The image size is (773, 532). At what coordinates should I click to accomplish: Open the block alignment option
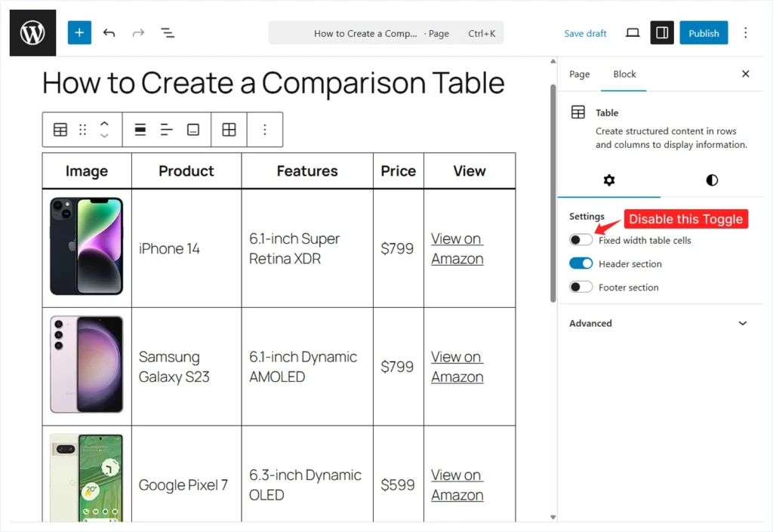click(140, 130)
